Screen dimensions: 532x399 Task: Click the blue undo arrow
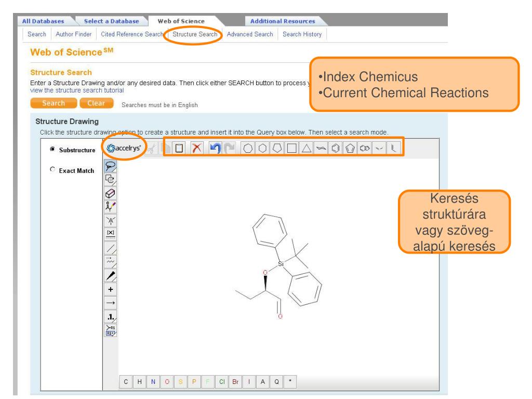tap(215, 148)
